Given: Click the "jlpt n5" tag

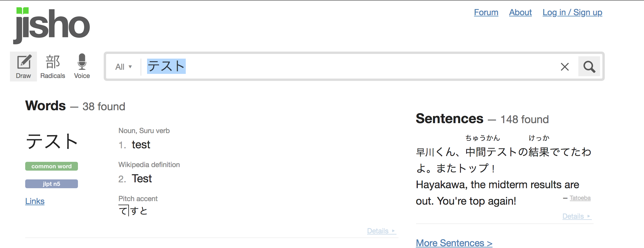Looking at the screenshot, I should (x=51, y=184).
